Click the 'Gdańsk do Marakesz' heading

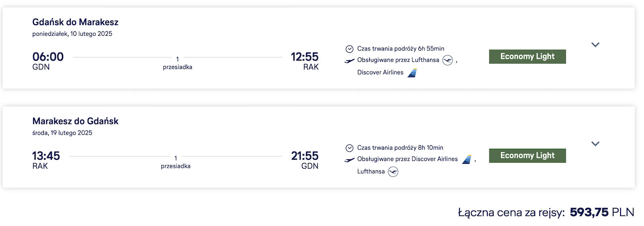[x=75, y=22]
